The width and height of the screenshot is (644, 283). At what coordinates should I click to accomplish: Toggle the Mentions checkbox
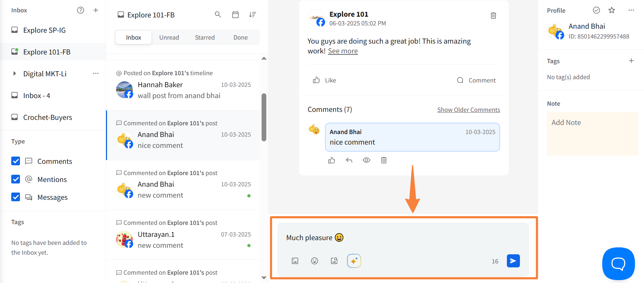click(x=16, y=179)
